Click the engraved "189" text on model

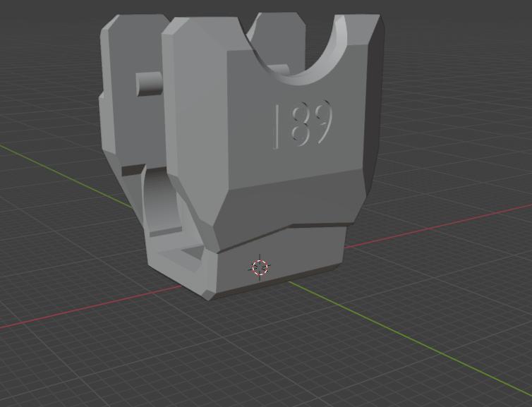[x=303, y=125]
